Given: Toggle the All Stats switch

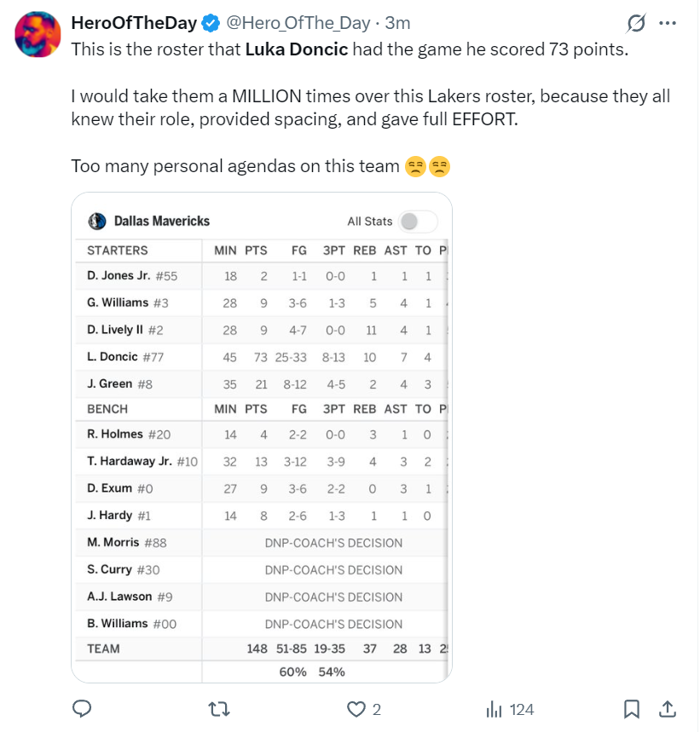Looking at the screenshot, I should click(x=417, y=222).
